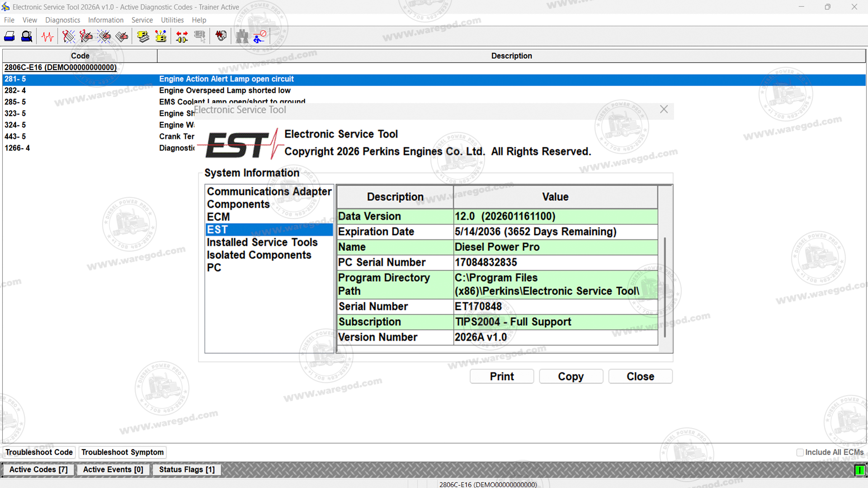Open Logged Diagnostic Codes toolbar icon
The height and width of the screenshot is (488, 868).
86,36
